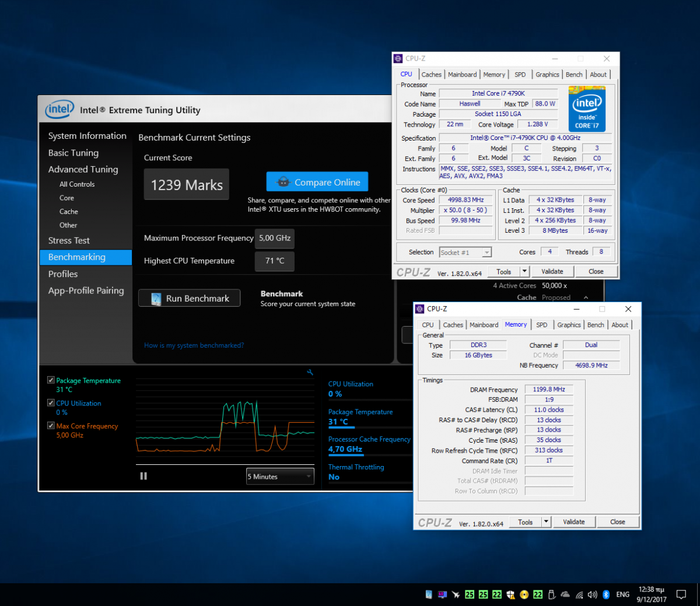Switch to Caches tab in CPU-Z processor window

(x=432, y=75)
